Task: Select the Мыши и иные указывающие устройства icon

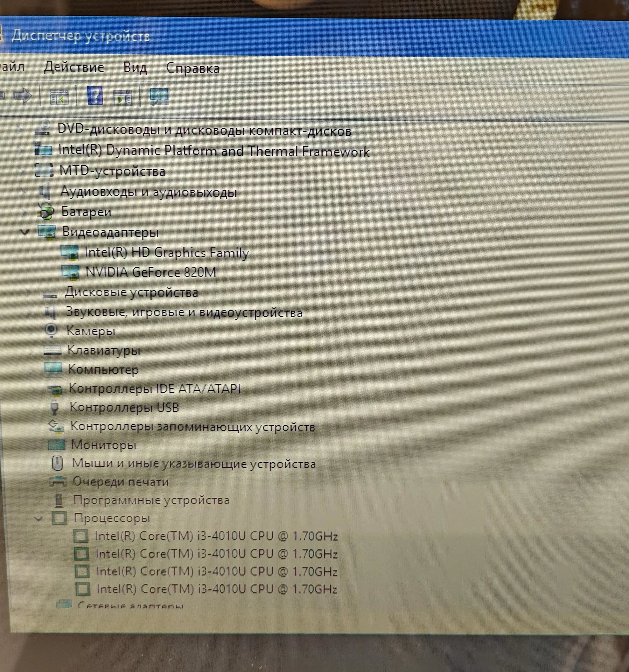Action: click(57, 463)
